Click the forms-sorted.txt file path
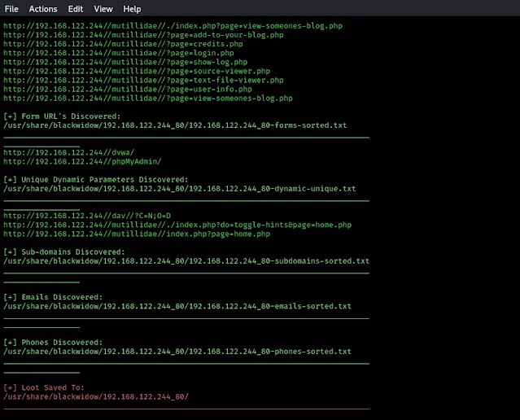 [x=175, y=125]
